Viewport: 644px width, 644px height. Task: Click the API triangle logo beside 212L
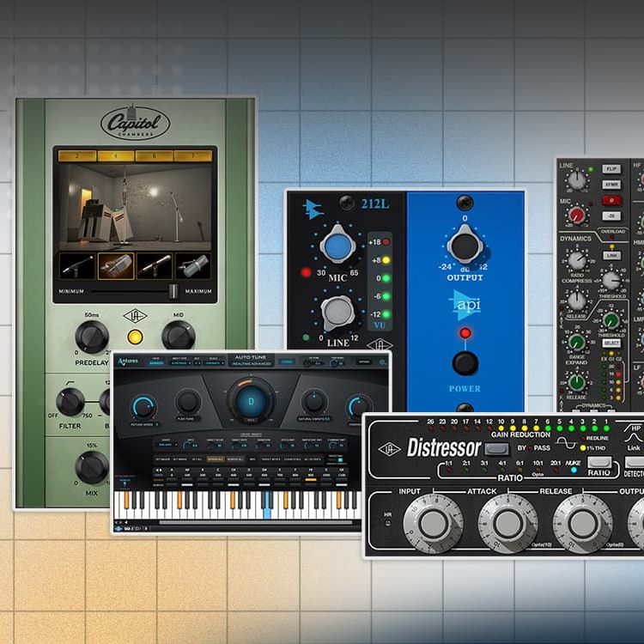pyautogui.click(x=313, y=209)
